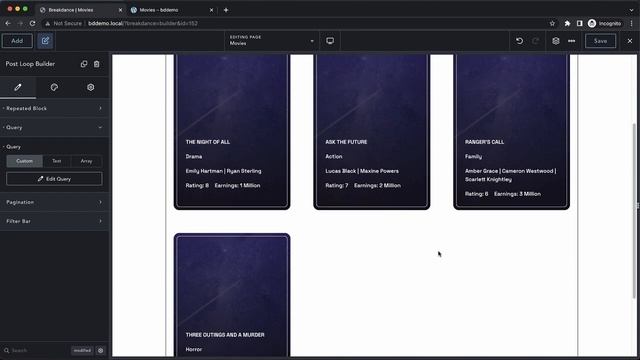Open the tab search chevron in Chrome
The image size is (640, 360).
click(x=631, y=10)
